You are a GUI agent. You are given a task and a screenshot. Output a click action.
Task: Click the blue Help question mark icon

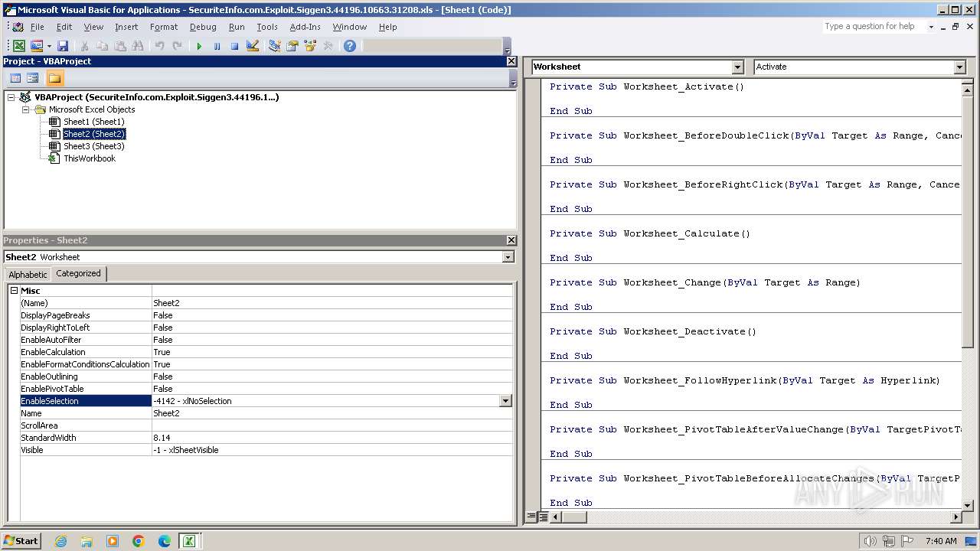pos(350,46)
